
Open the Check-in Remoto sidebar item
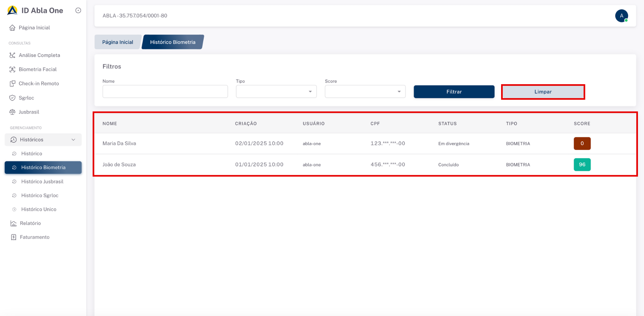click(38, 84)
